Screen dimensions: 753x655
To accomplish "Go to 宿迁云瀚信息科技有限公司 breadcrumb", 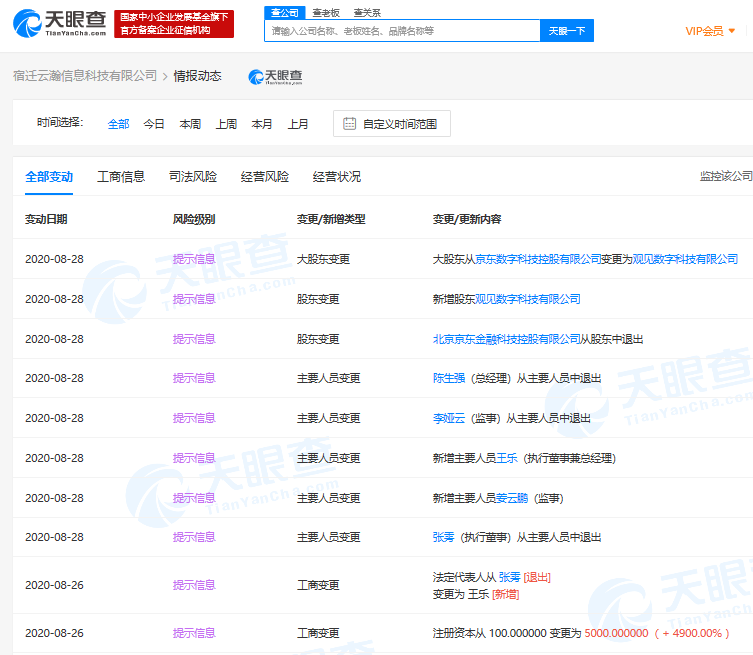I will click(x=85, y=75).
